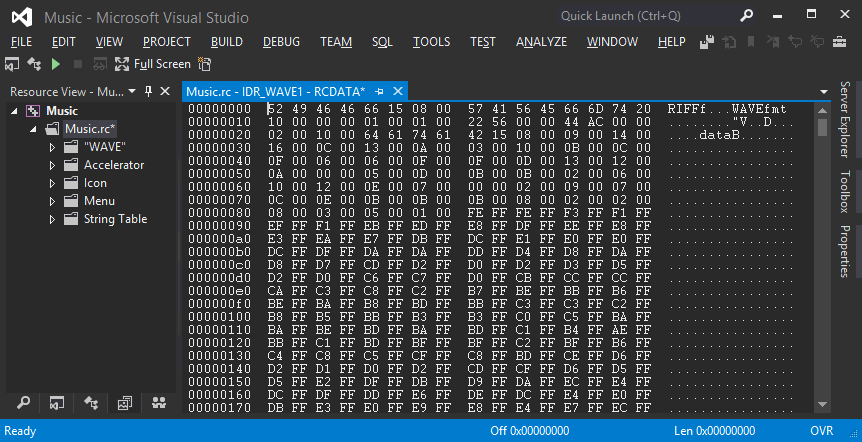Switch to Solution Explorer tab at panel bottom
This screenshot has height=442, width=862.
pyautogui.click(x=57, y=403)
